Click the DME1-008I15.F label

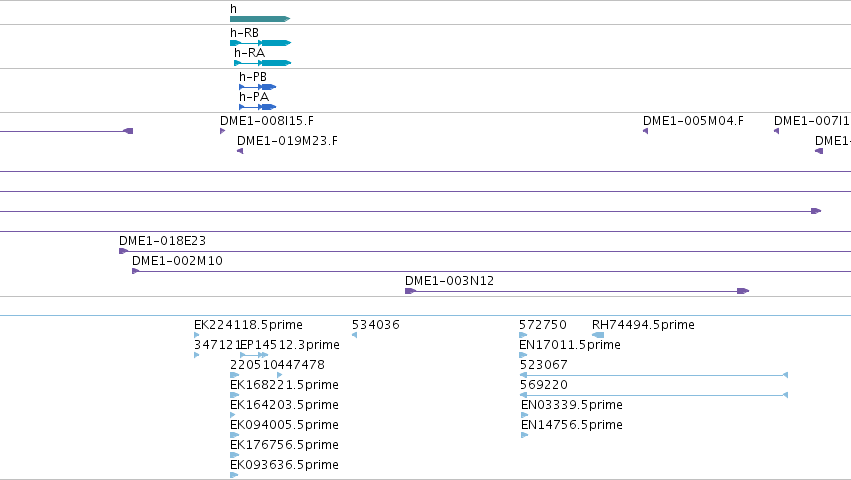pyautogui.click(x=267, y=121)
